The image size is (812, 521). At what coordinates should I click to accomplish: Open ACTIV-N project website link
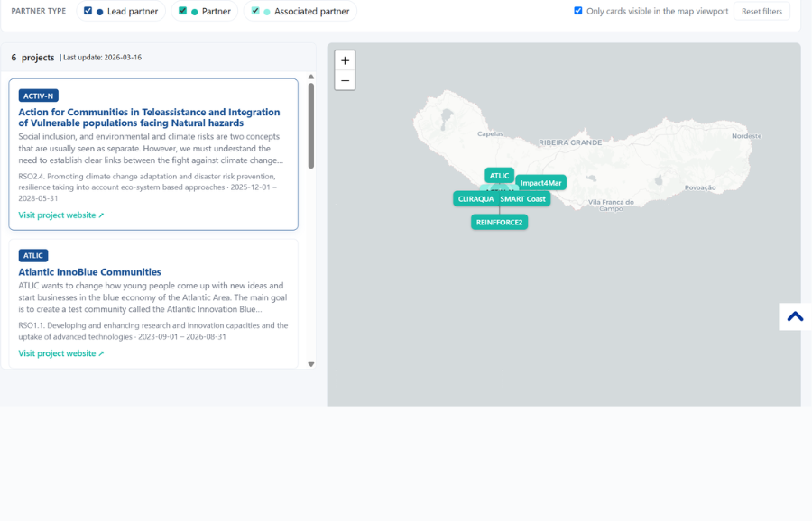pyautogui.click(x=61, y=215)
